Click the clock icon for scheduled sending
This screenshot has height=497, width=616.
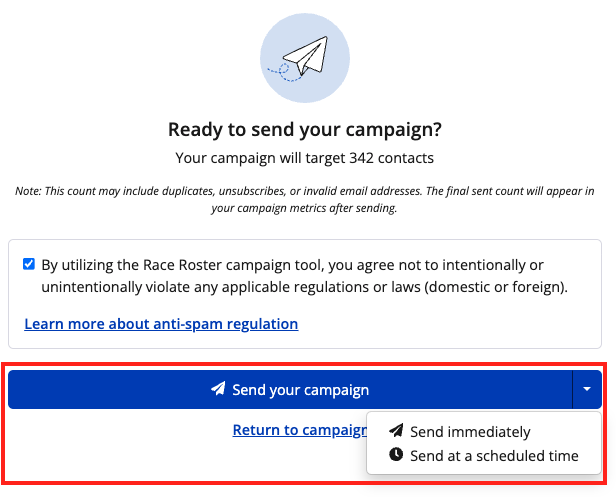tap(396, 455)
